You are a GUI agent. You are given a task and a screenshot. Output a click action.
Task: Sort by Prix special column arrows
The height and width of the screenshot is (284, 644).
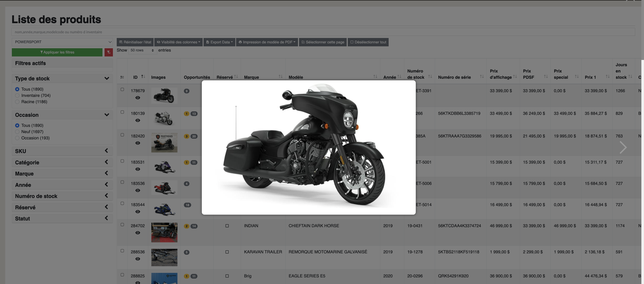(x=577, y=76)
